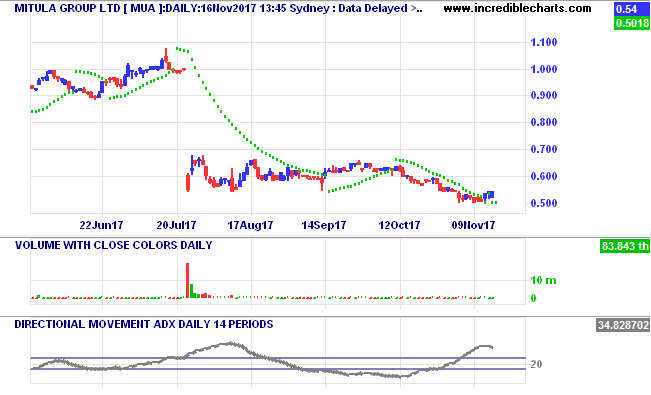Click the 14Sep17 date label
The image size is (651, 395).
[324, 226]
